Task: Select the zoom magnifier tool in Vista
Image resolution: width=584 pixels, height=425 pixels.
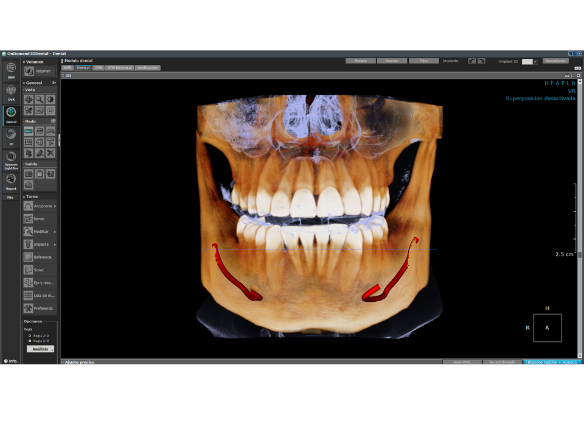Action: click(39, 99)
